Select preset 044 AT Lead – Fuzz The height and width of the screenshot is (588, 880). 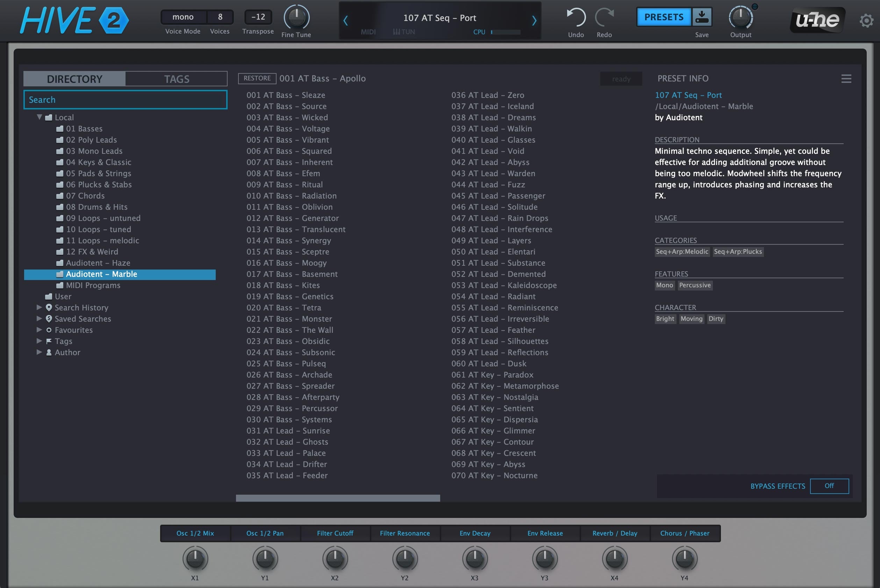click(488, 185)
